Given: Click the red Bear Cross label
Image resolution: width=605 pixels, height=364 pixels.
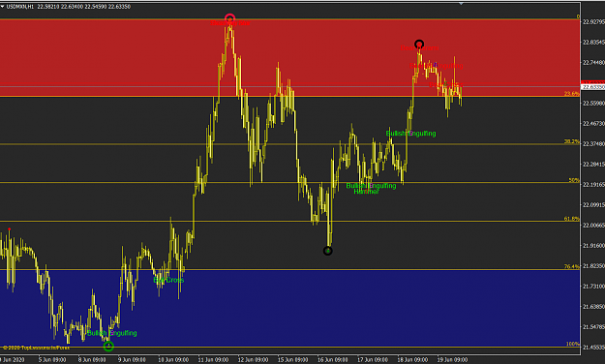Looking at the screenshot, I should pyautogui.click(x=445, y=84).
